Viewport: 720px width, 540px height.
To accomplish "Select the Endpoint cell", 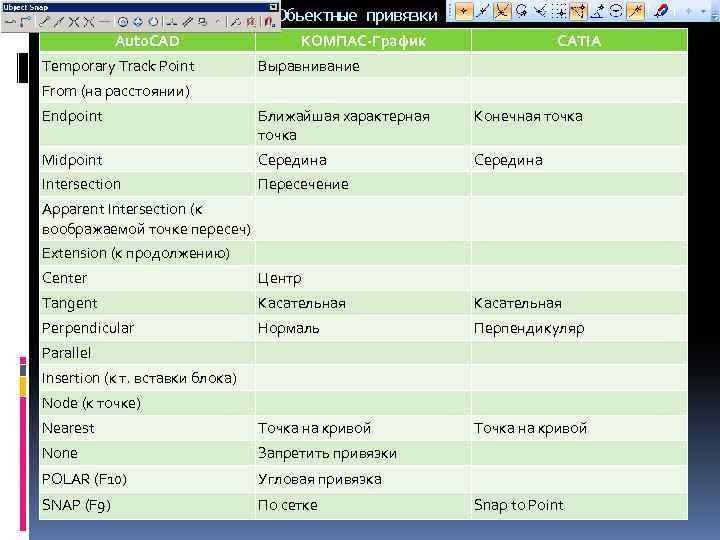I will coord(147,125).
